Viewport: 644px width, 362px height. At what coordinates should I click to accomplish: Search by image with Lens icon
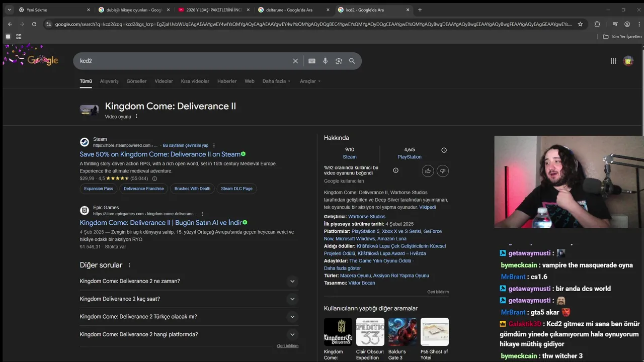[339, 61]
